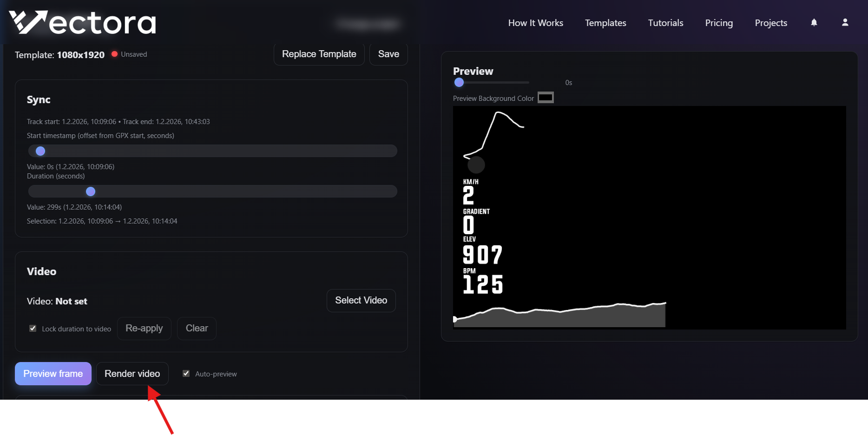
Task: Click Re-apply in the Video section
Action: (144, 329)
